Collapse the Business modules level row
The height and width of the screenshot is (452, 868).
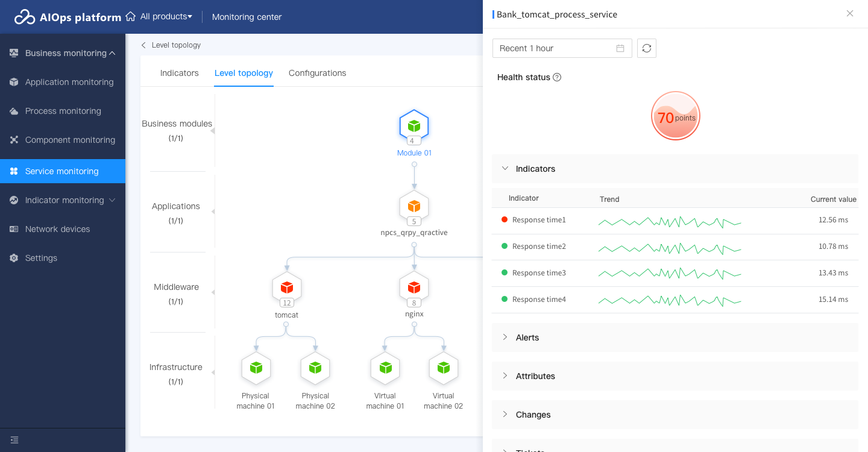(213, 131)
